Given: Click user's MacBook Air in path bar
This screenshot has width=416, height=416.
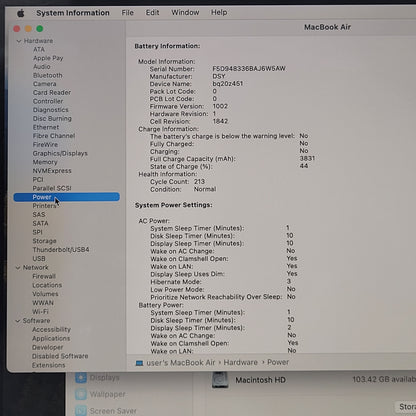Looking at the screenshot, I should point(181,363).
